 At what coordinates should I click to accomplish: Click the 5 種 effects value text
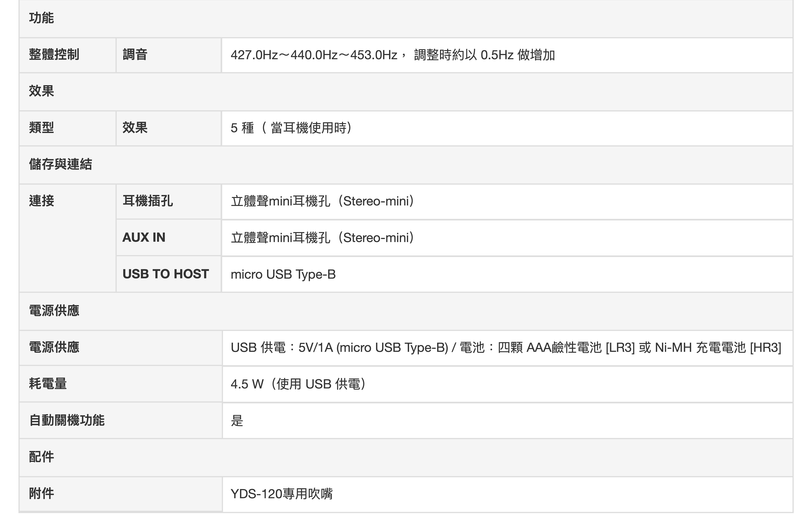click(x=292, y=128)
